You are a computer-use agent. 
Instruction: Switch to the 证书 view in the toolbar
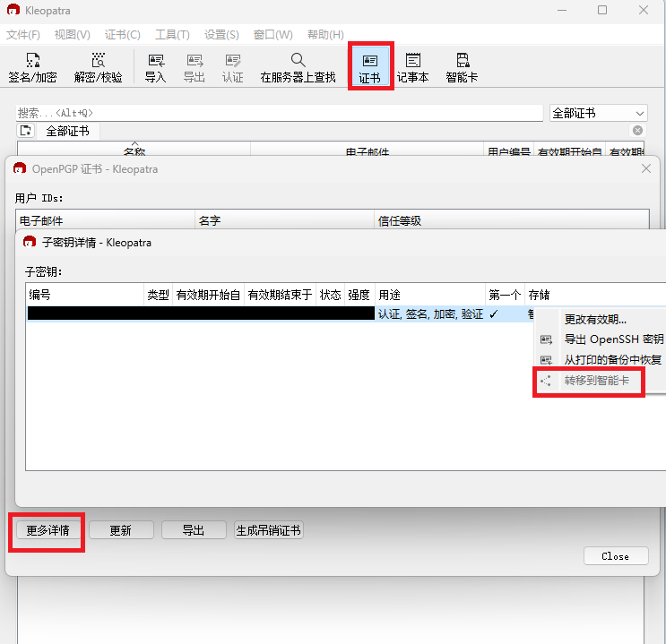click(x=370, y=67)
